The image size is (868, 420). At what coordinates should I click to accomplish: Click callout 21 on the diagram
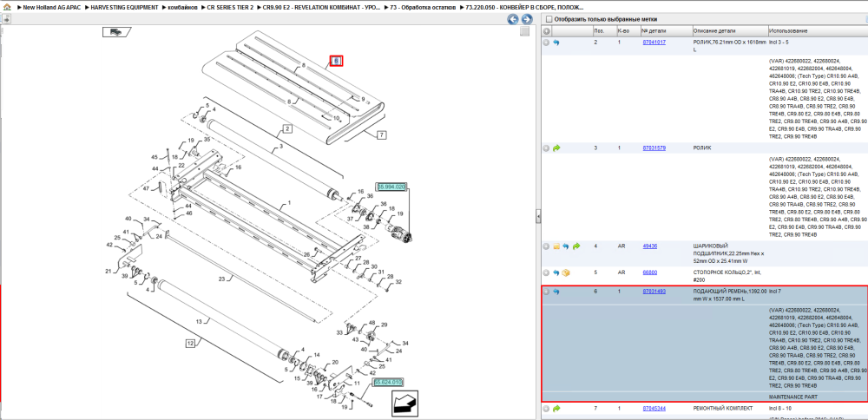(108, 271)
